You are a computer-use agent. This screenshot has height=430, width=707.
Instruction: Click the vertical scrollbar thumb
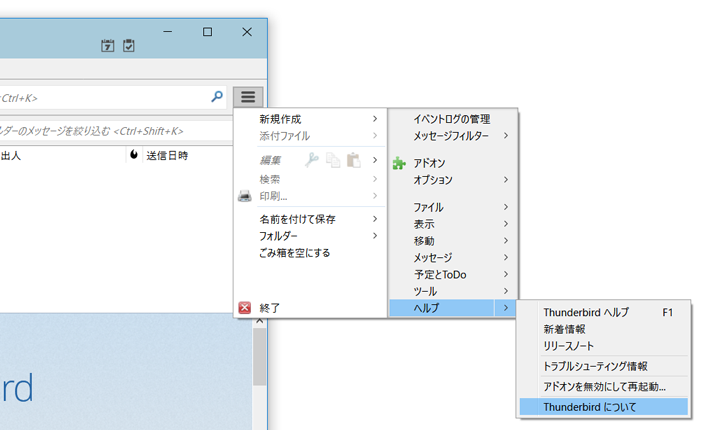click(x=259, y=357)
